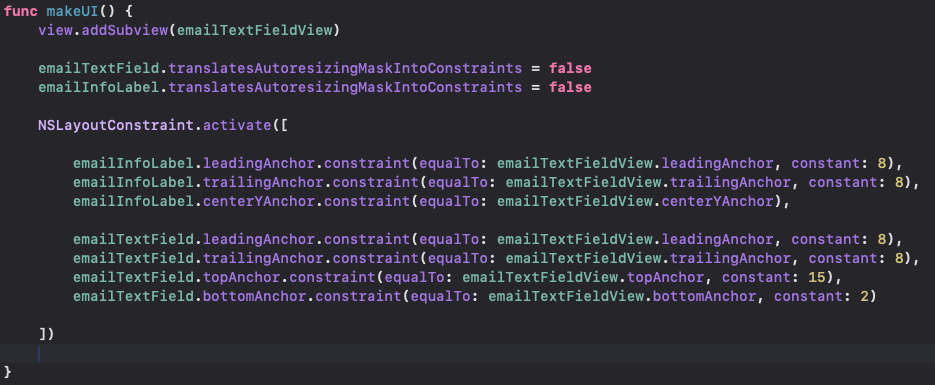Select constant 8 on emailInfoLabel leadingAnchor line
The width and height of the screenshot is (935, 385).
point(883,163)
